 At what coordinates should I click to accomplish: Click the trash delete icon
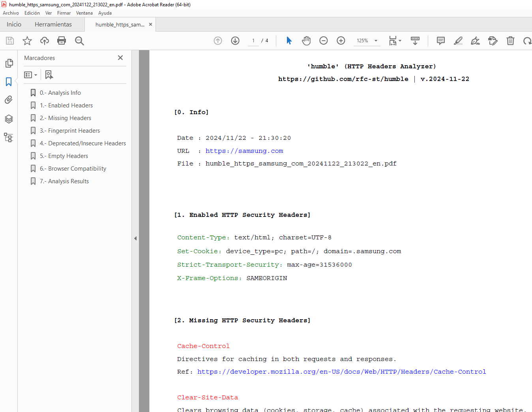(510, 41)
